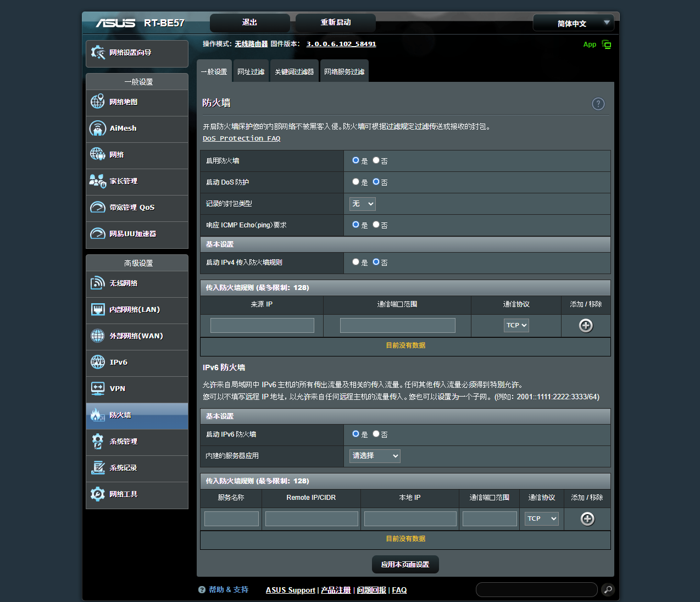
Task: Open the DoS Protection FAQ link
Action: [x=241, y=138]
